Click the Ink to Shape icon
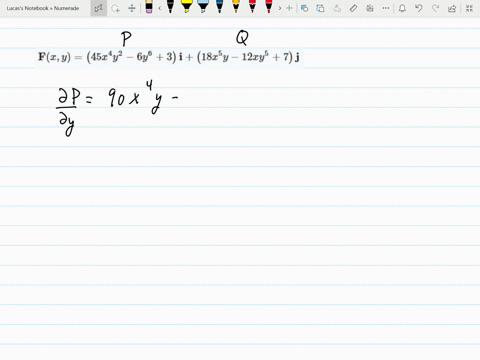This screenshot has height=360, width=480. coord(320,8)
